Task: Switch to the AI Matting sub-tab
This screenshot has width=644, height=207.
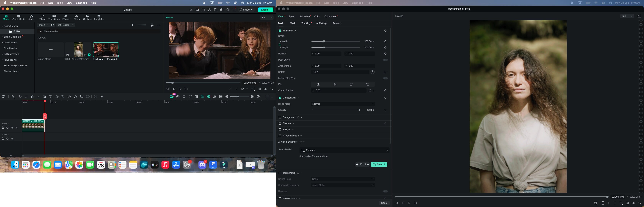Action: [321, 24]
